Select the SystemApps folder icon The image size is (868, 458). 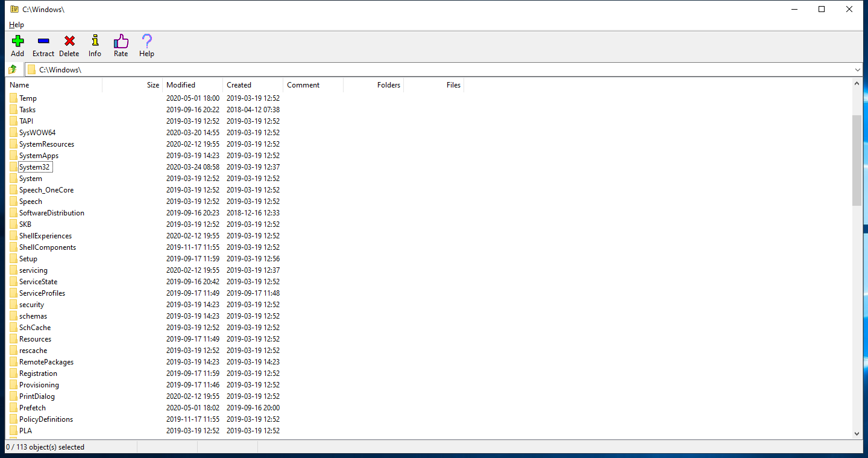point(13,155)
